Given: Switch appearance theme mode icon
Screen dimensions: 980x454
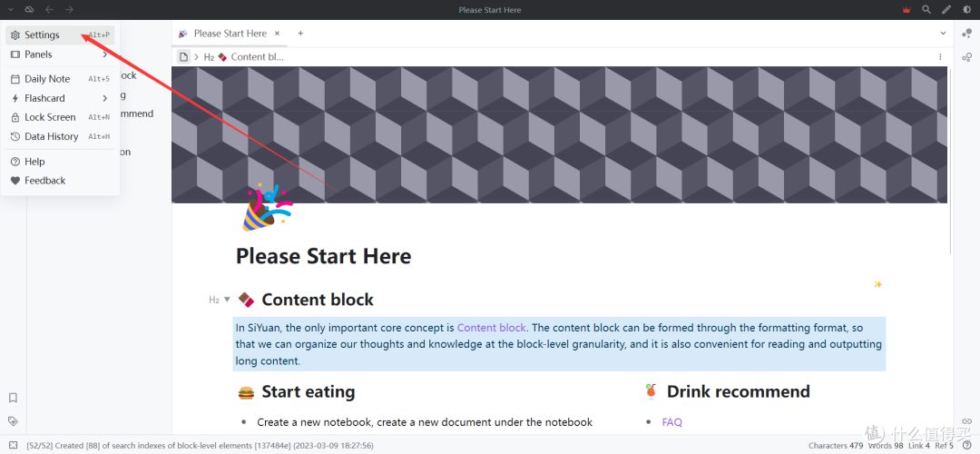Looking at the screenshot, I should point(967,9).
